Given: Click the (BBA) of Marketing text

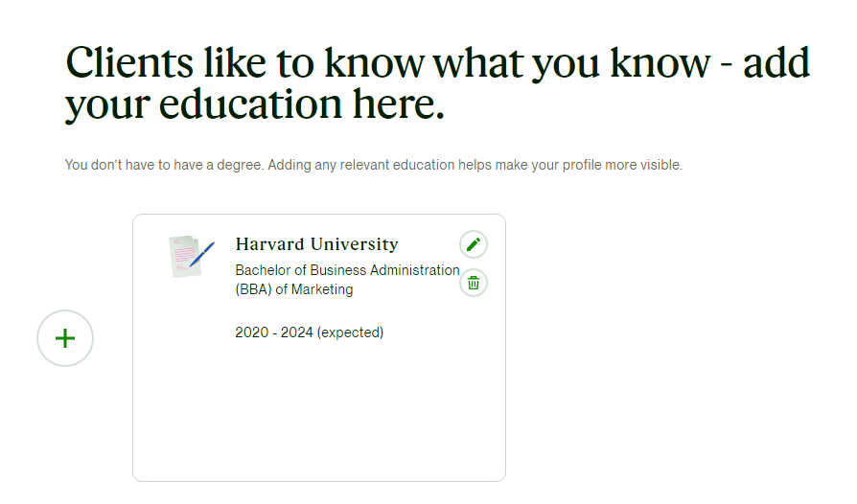Looking at the screenshot, I should click(294, 289).
